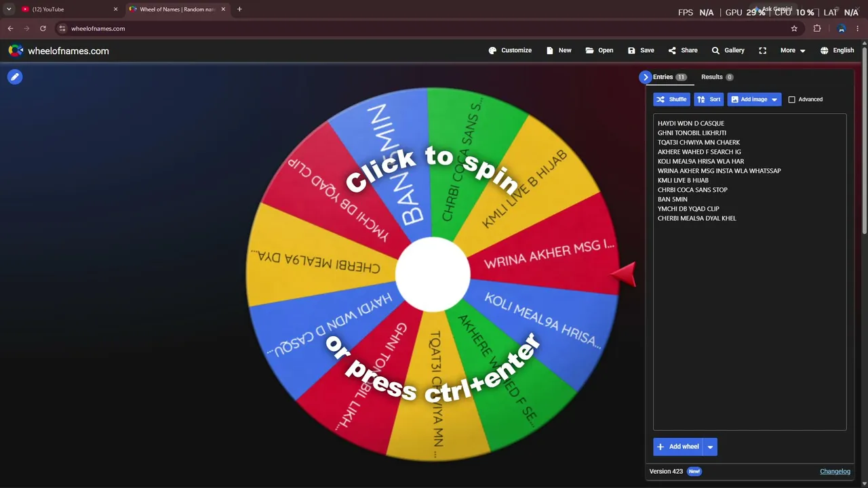868x488 pixels.
Task: Click entry text 'KMLI LIVE B HIJAB'
Action: (x=683, y=180)
